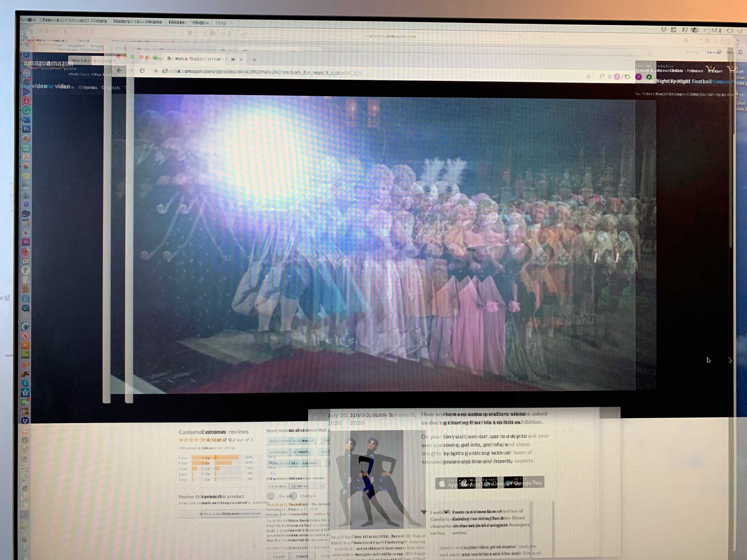
Task: Click the browser back arrow button
Action: [119, 70]
